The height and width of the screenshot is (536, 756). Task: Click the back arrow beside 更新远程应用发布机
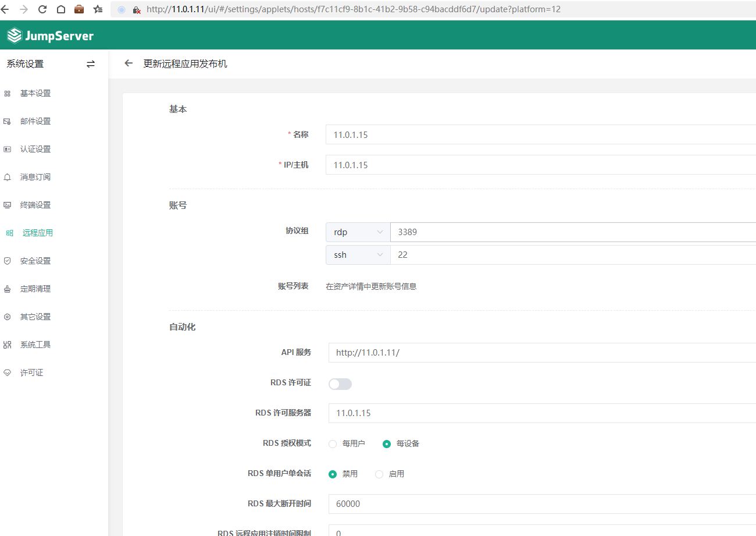[128, 63]
